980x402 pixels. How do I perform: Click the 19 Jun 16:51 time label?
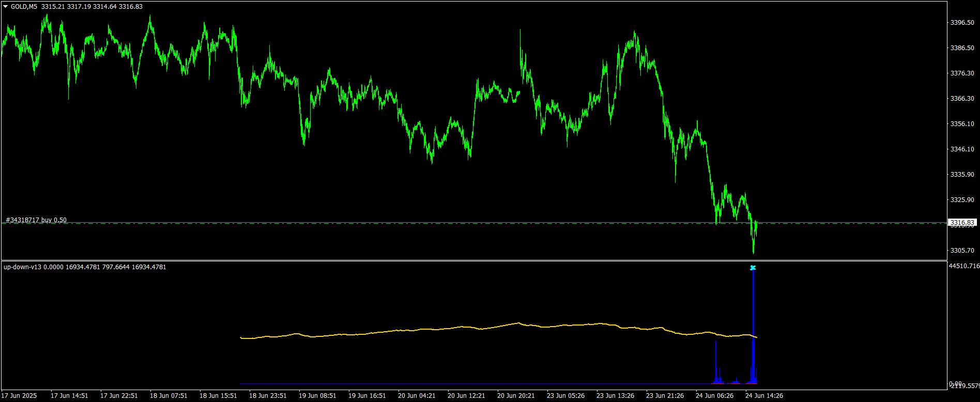coord(367,396)
